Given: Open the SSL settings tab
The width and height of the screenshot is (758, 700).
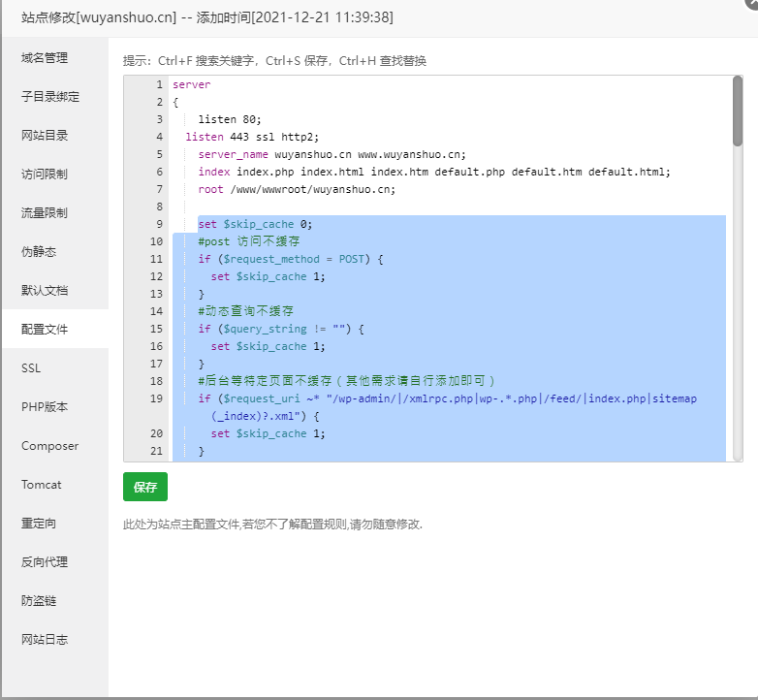Looking at the screenshot, I should click(55, 367).
